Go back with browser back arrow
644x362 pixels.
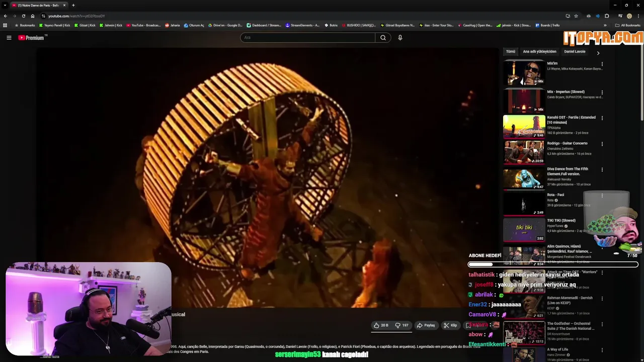6,16
